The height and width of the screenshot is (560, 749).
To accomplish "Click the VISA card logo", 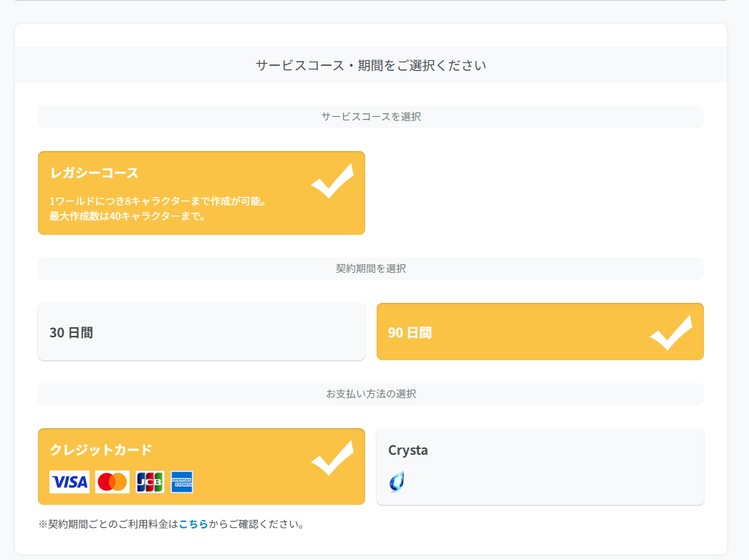I will click(69, 482).
